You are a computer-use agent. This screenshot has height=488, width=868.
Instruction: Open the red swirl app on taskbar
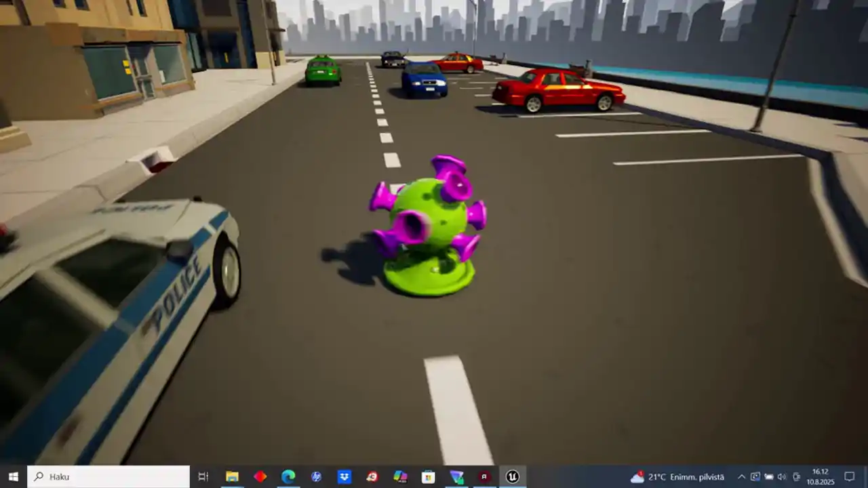(372, 476)
